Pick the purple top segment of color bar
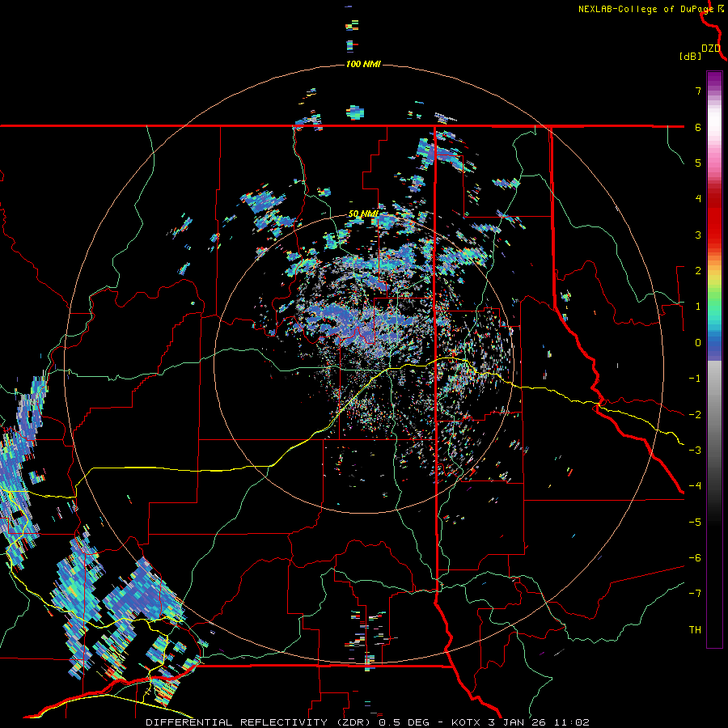728x728 pixels. pos(714,79)
